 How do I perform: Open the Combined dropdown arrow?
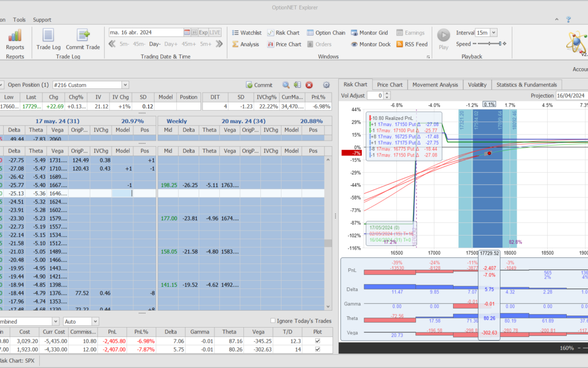coord(56,322)
